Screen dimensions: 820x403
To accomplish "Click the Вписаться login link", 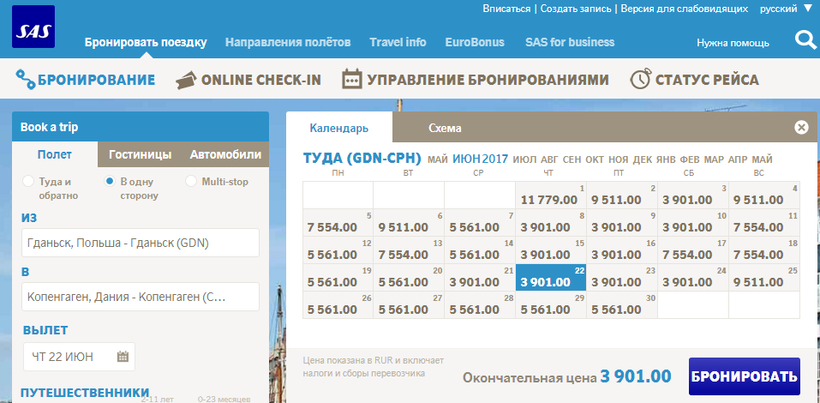I will (506, 8).
